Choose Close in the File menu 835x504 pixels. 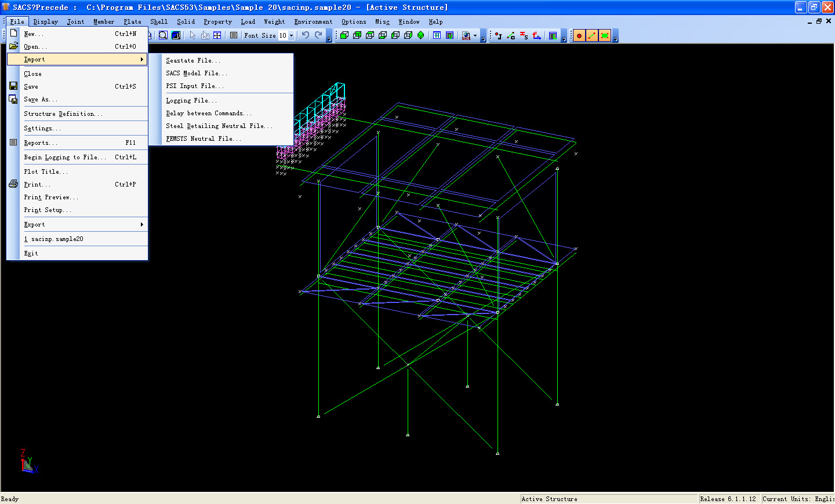click(78, 74)
